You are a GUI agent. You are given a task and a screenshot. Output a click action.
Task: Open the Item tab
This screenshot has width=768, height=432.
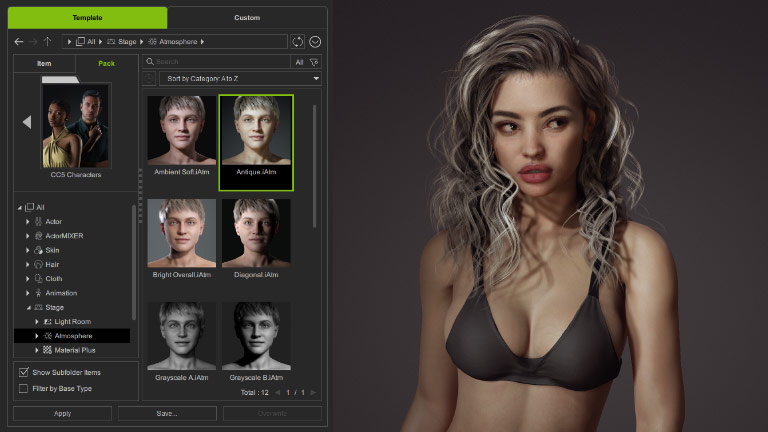(44, 64)
